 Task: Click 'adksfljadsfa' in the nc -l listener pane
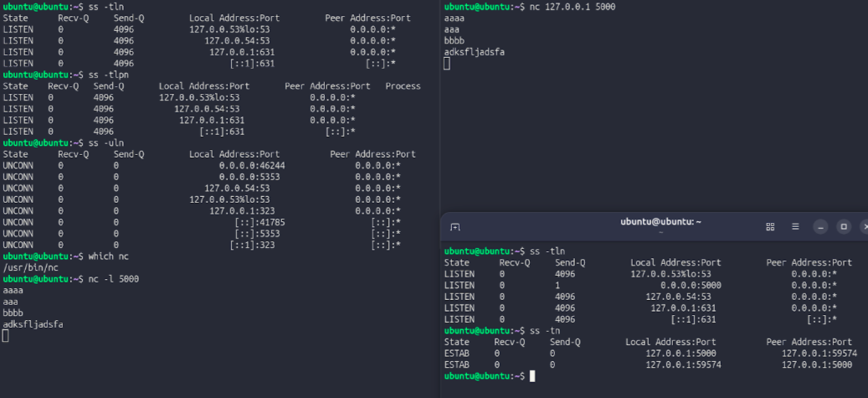pyautogui.click(x=33, y=324)
